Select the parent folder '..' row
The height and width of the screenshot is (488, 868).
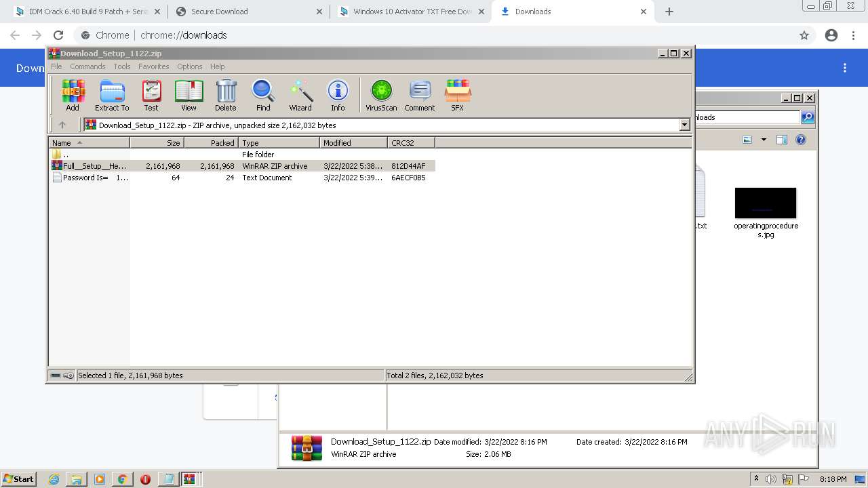[x=242, y=155]
